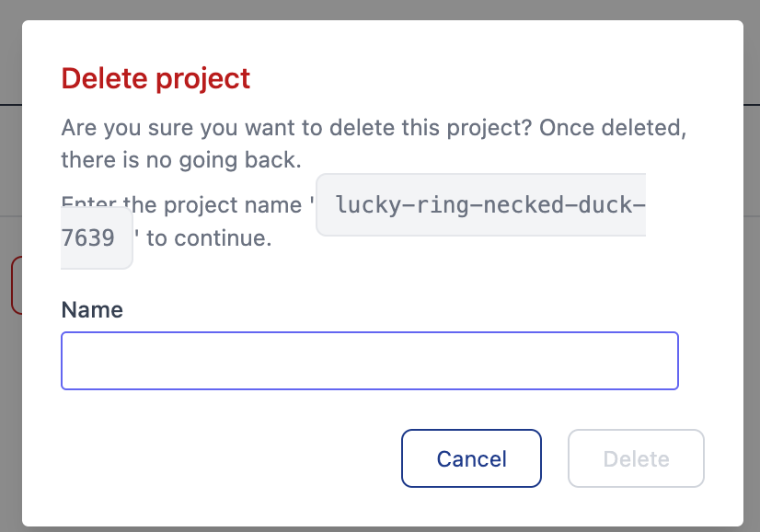Click the 'lucky-ring-necked-duck' code chip
The image size is (760, 532).
point(480,204)
